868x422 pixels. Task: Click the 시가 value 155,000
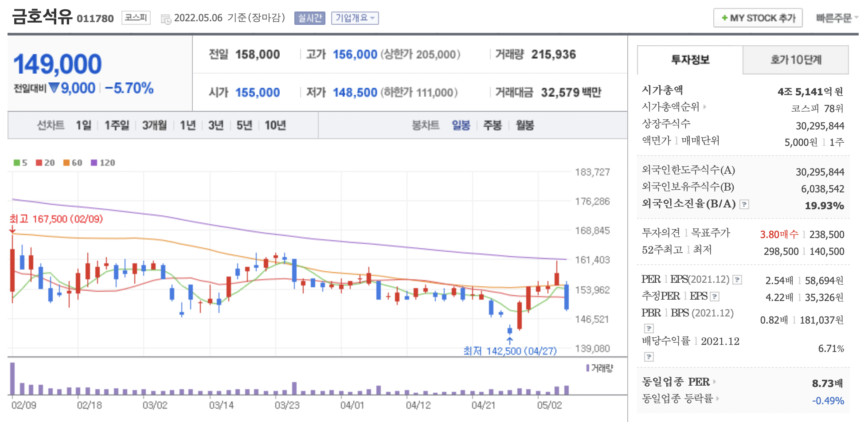(x=258, y=93)
